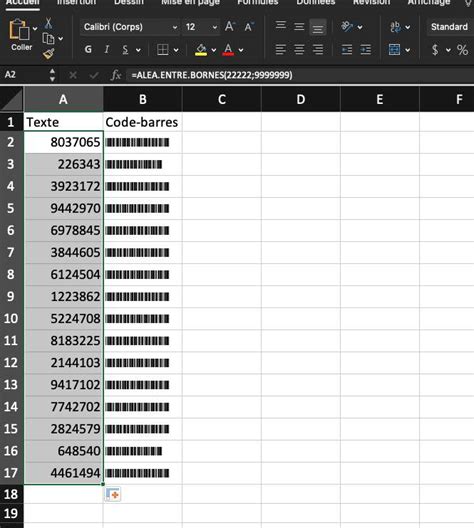This screenshot has height=528, width=474.
Task: Click the select-all corner triangle
Action: (12, 99)
